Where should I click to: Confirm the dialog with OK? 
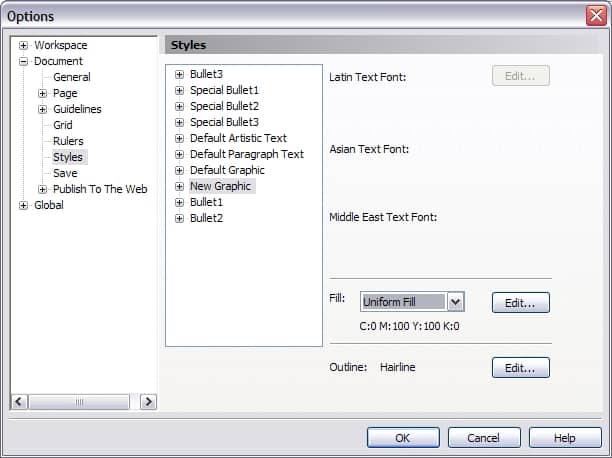click(402, 438)
